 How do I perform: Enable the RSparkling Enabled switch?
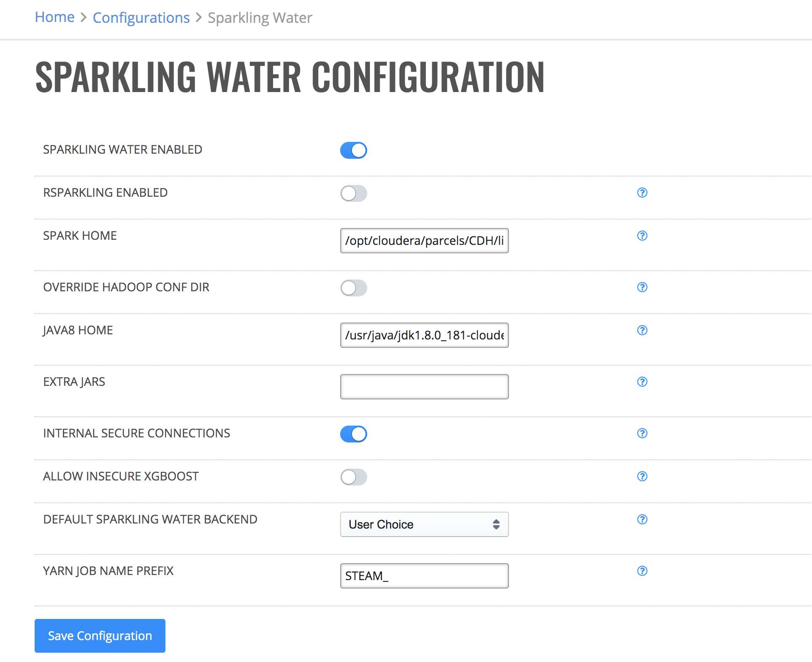[x=354, y=193]
